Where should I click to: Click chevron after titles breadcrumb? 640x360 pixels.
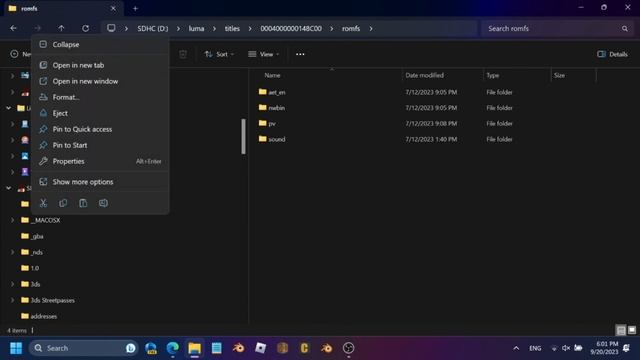pos(250,29)
